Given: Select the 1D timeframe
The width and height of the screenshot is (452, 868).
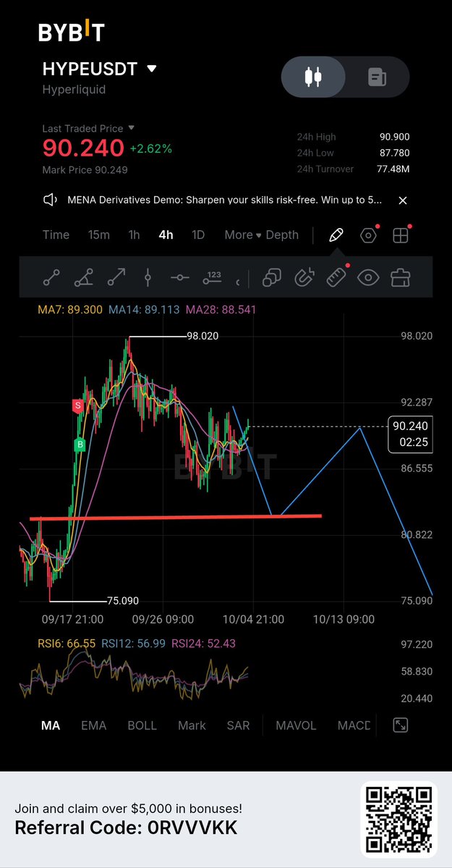Looking at the screenshot, I should 198,235.
